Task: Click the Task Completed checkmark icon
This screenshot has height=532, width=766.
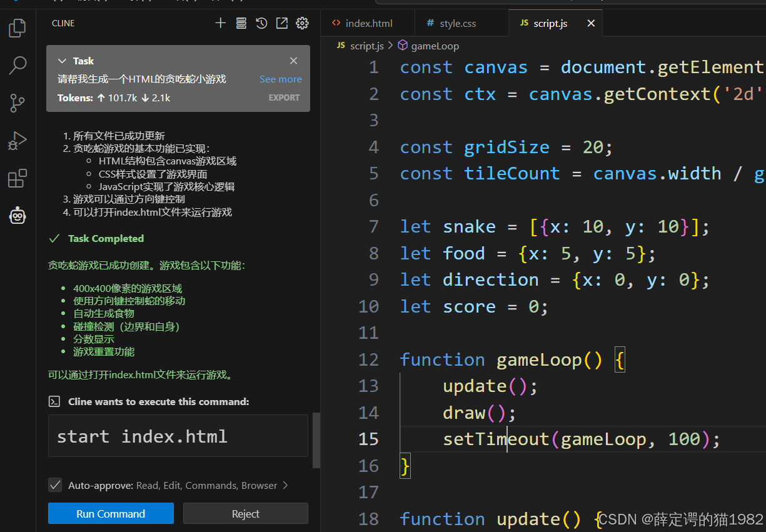Action: coord(54,238)
